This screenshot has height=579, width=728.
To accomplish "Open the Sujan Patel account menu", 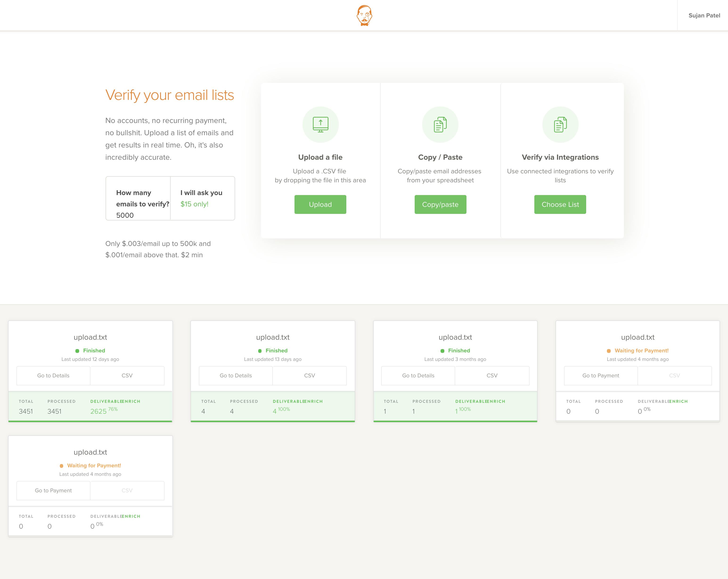I will point(704,16).
